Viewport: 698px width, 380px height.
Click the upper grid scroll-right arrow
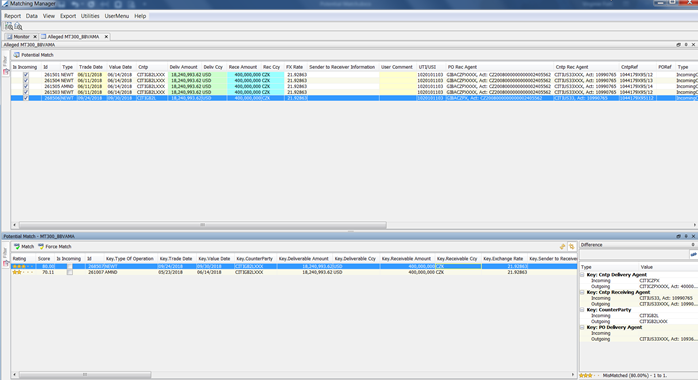tap(694, 225)
